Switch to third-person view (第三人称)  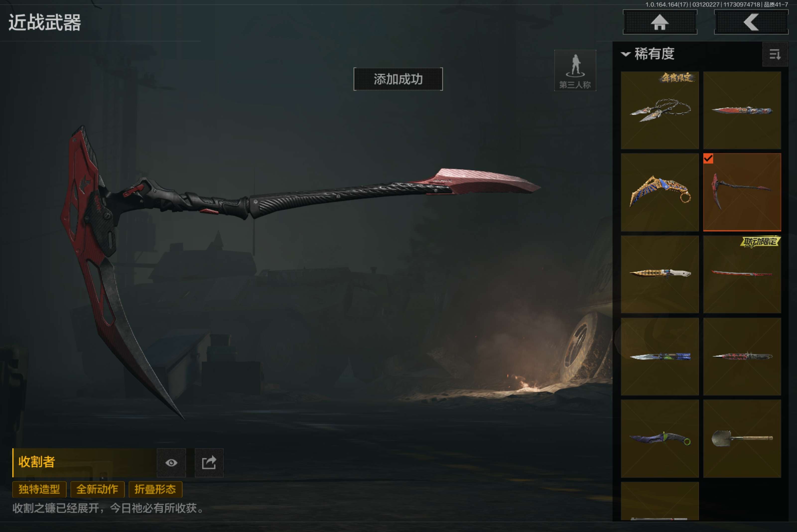[575, 70]
